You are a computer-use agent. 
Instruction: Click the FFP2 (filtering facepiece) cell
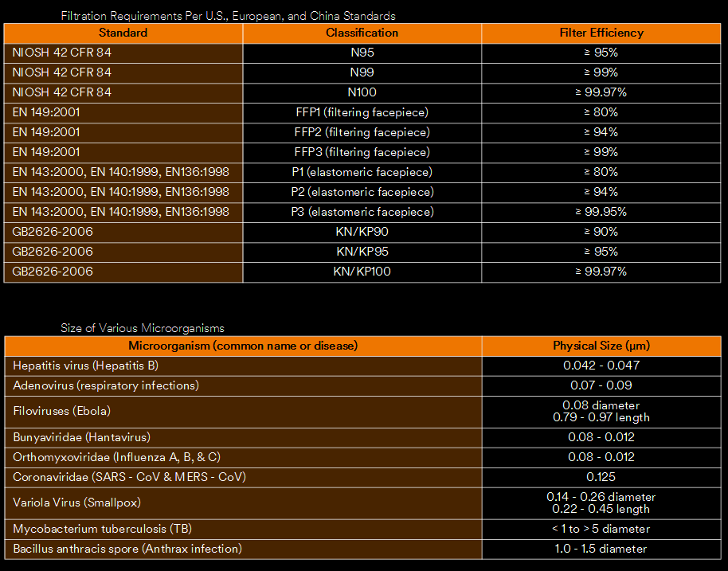click(362, 132)
